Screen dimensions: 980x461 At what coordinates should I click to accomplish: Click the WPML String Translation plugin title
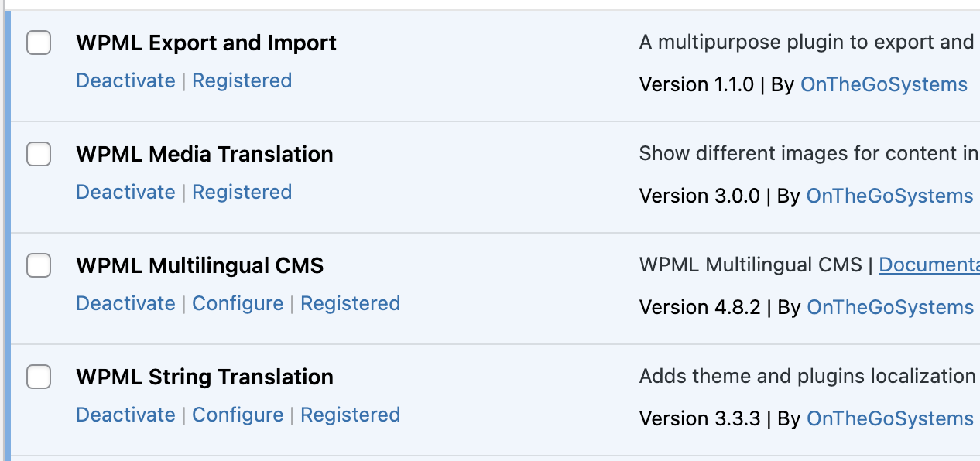204,377
